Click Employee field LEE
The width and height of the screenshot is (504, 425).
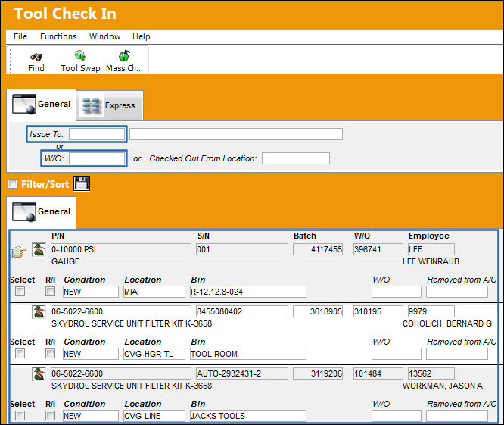(431, 249)
